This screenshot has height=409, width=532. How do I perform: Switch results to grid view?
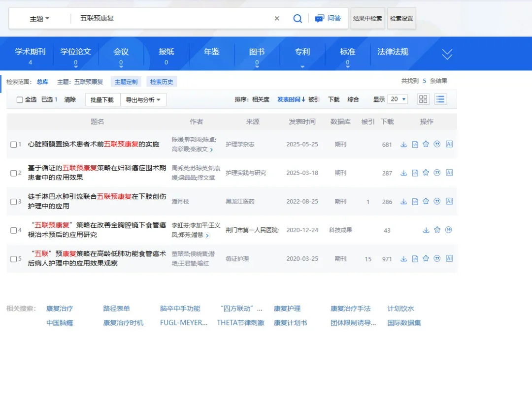coord(423,99)
